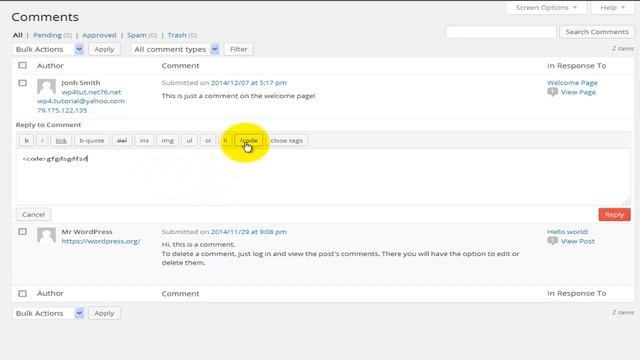Click the b-quote quicktag button
The height and width of the screenshot is (360, 640).
pos(92,140)
